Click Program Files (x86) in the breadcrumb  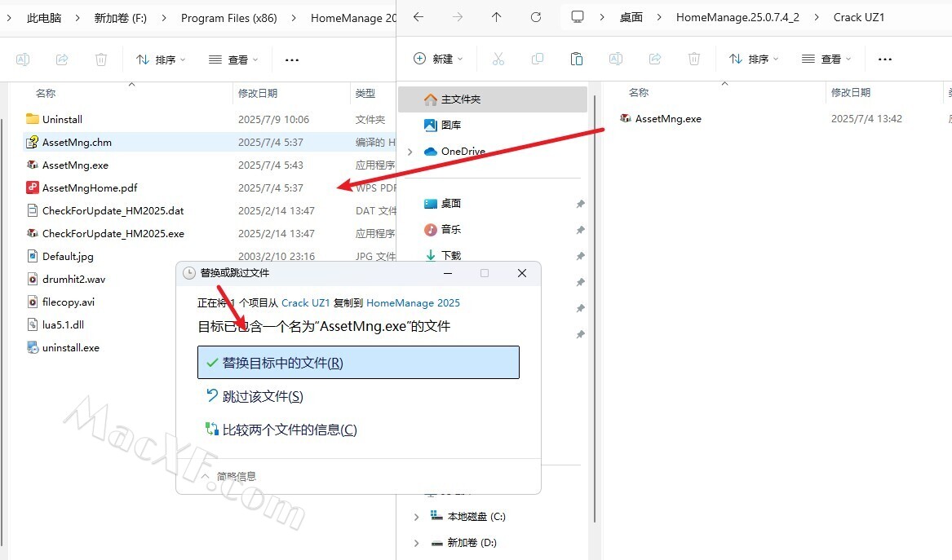(229, 18)
